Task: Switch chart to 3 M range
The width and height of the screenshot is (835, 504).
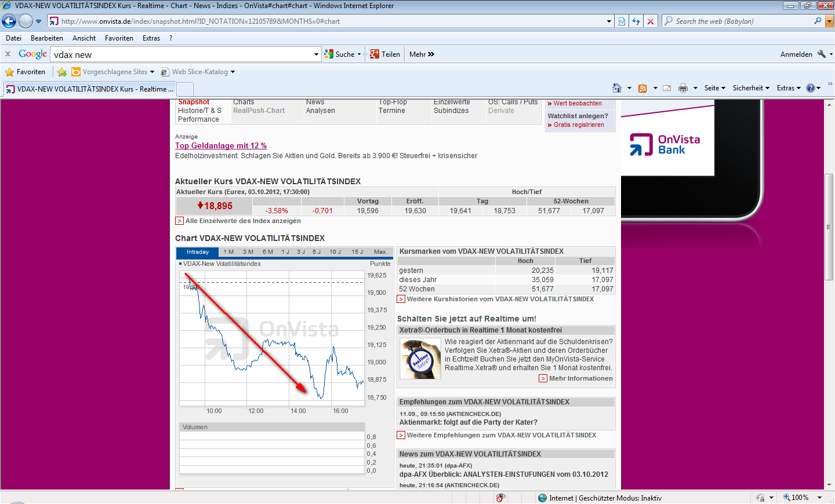Action: (248, 252)
